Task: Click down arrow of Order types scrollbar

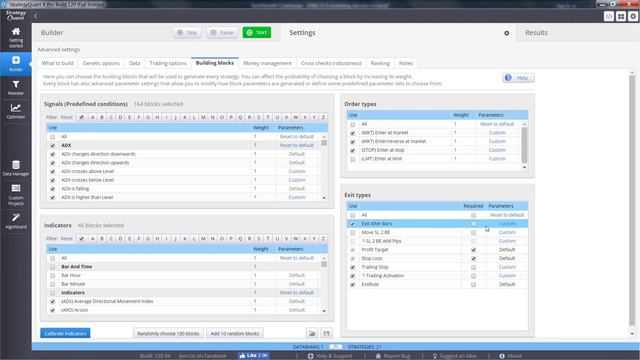Action: 524,167
